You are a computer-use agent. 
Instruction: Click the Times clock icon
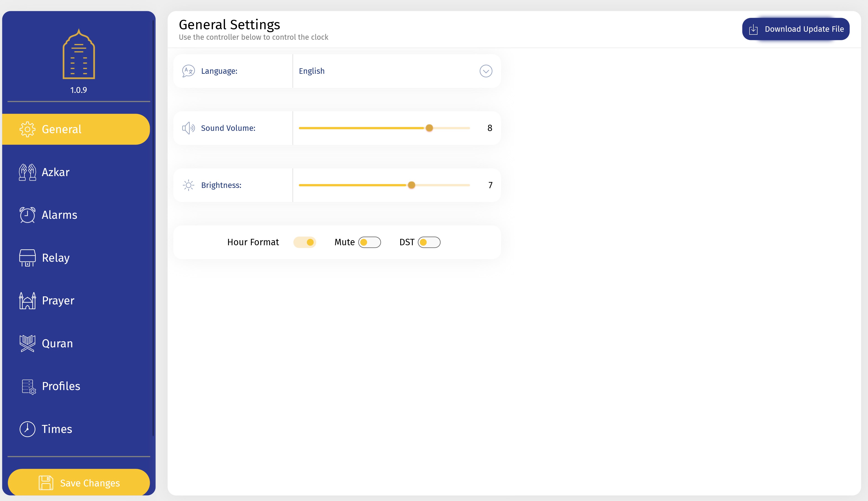click(28, 429)
